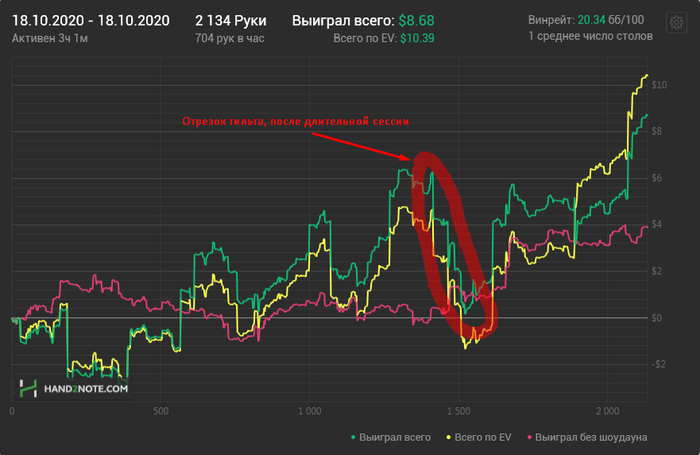Click the 1 500 x-axis label

458,411
